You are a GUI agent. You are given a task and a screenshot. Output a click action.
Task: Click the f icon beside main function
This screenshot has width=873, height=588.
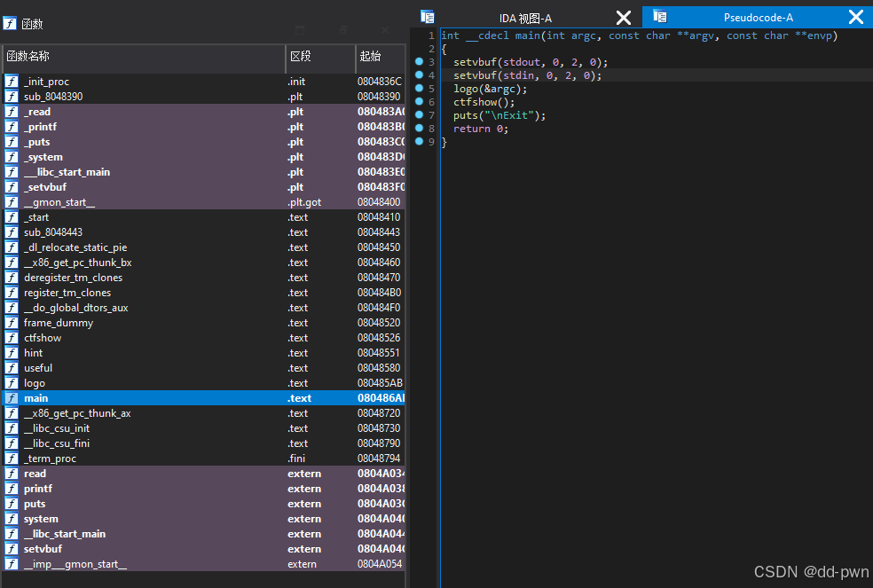[x=11, y=398]
